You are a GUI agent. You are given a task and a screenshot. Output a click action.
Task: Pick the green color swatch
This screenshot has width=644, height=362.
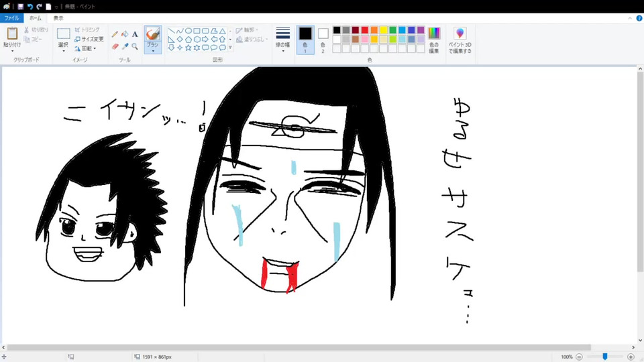[x=392, y=30]
